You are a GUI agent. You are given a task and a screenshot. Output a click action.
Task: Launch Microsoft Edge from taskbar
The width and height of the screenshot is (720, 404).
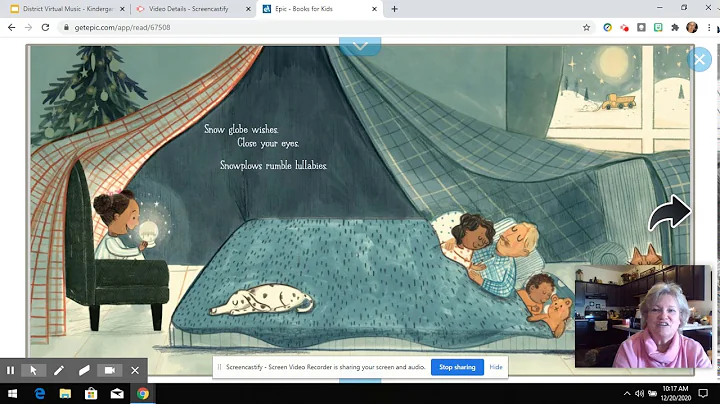click(x=40, y=393)
